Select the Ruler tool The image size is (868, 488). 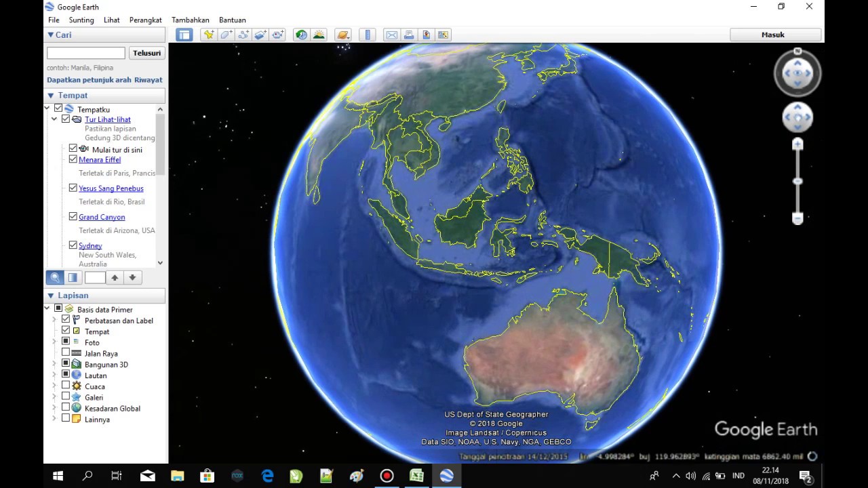367,35
